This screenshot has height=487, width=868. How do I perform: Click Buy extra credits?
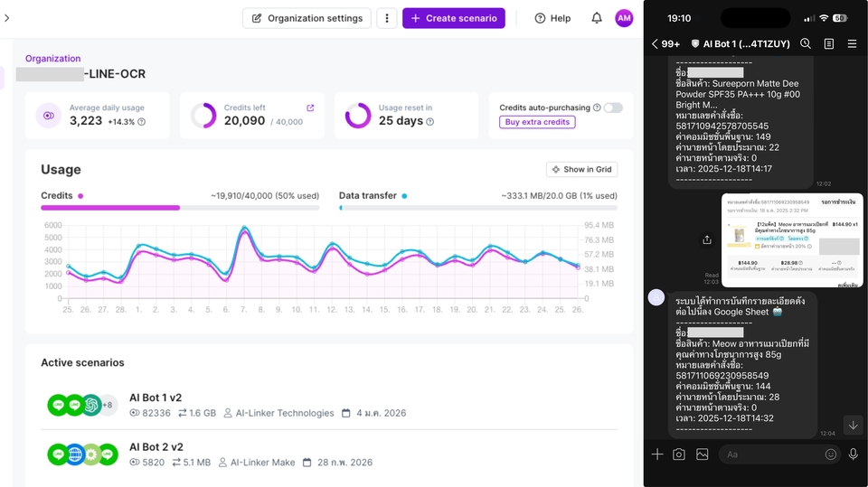[x=537, y=122]
